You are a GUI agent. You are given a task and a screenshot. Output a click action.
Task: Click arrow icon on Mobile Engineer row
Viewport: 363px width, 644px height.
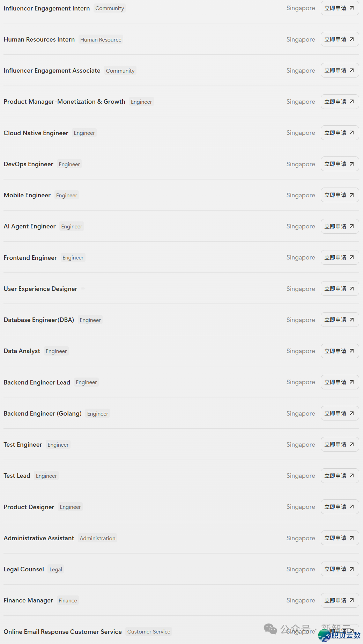tap(351, 195)
